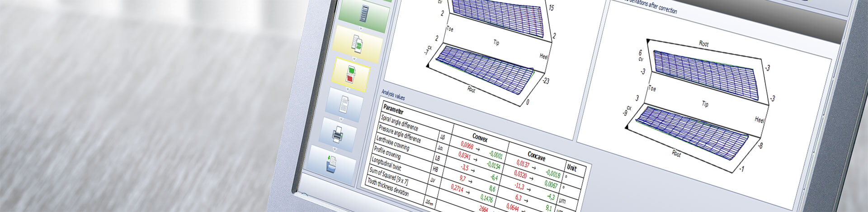Click the Tip label on the left chart
868x212 pixels.
tap(496, 43)
